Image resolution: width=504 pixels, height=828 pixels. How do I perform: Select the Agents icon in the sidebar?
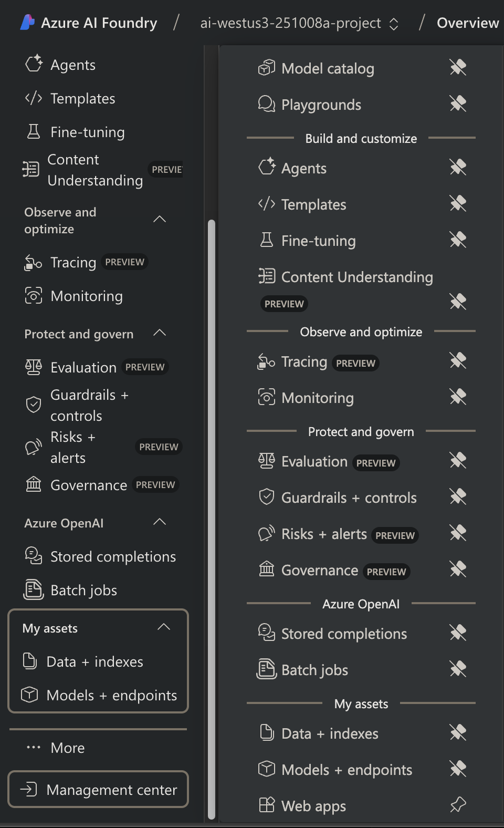[x=34, y=64]
